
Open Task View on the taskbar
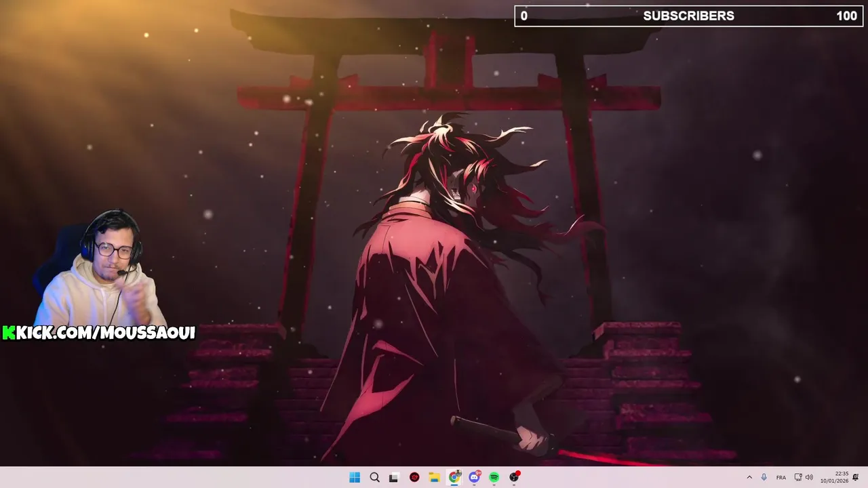394,477
